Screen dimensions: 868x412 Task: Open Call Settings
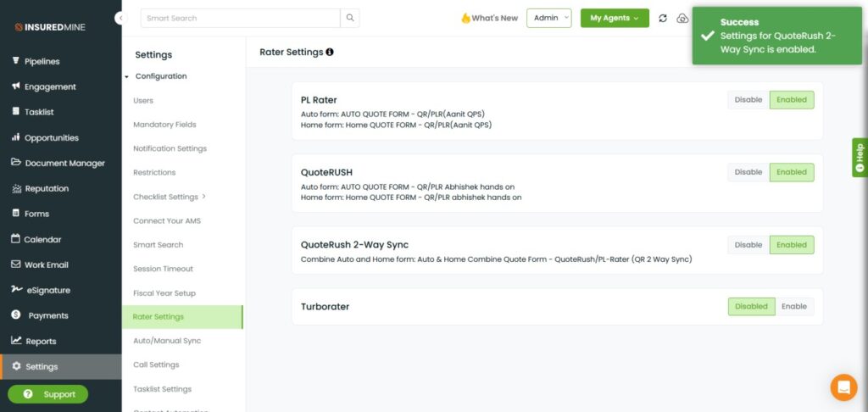[156, 365]
